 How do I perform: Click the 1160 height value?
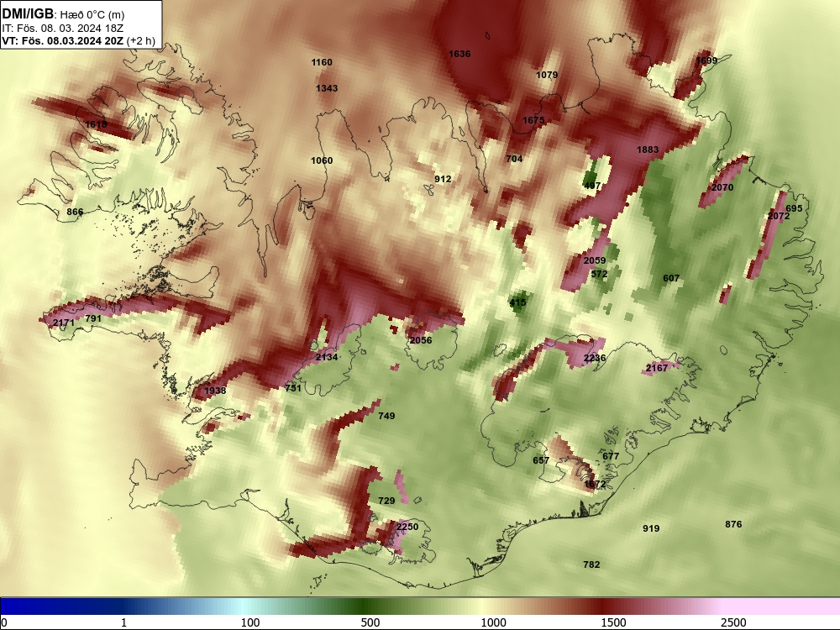point(322,62)
